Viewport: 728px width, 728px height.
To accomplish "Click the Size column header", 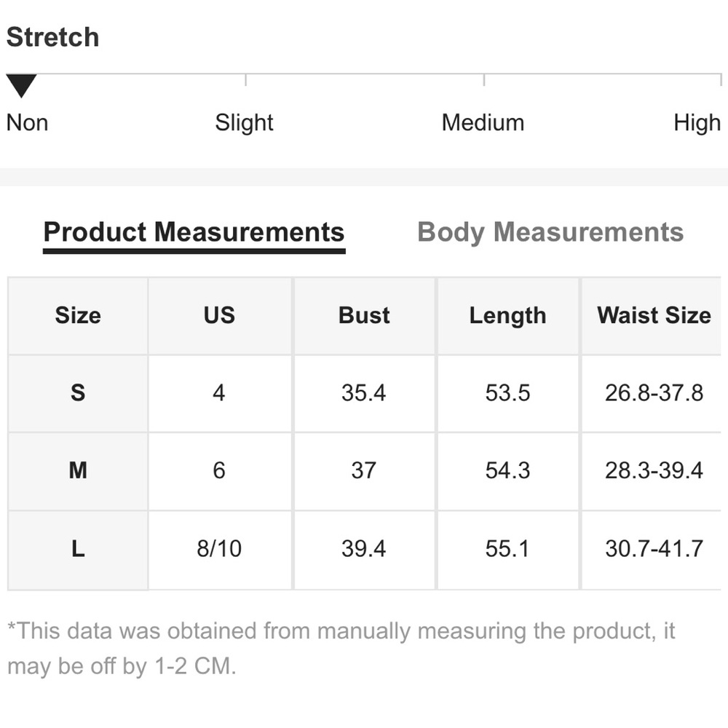I will tap(78, 316).
